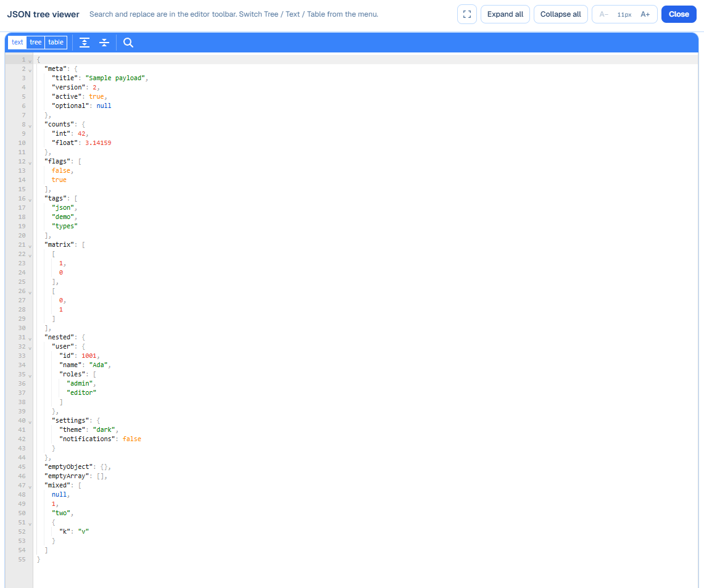Click the "demo" tag string
704x588 pixels.
coord(63,217)
